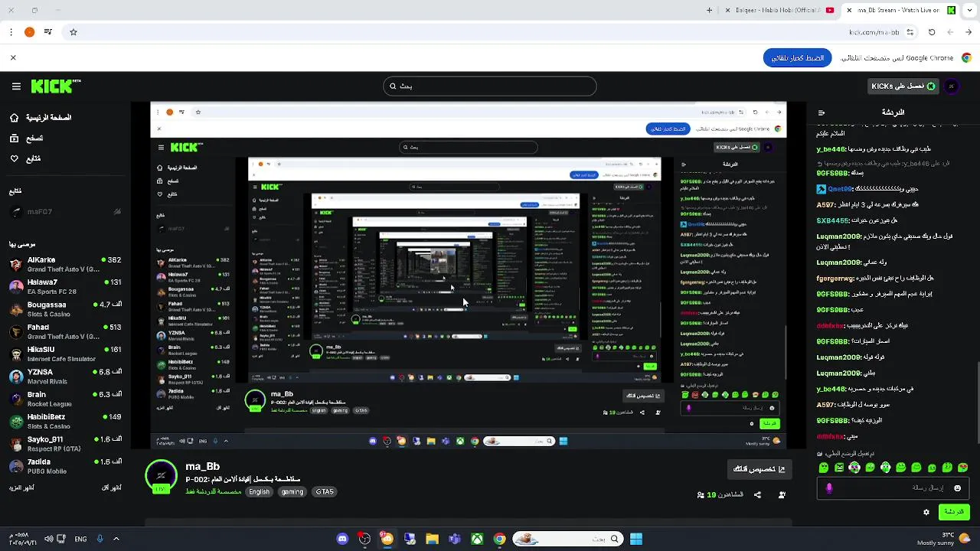The width and height of the screenshot is (980, 551).
Task: Set Chrome as default browser button
Action: [797, 57]
